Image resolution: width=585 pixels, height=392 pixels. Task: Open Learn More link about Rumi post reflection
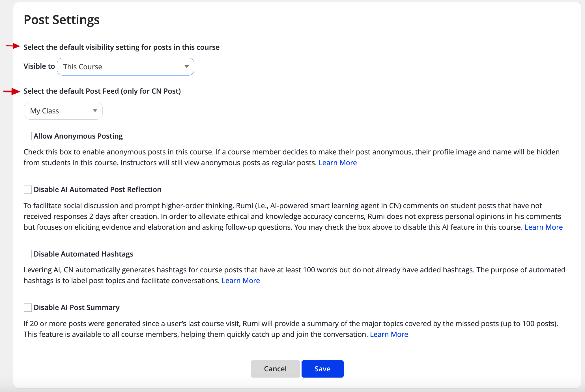click(x=544, y=227)
